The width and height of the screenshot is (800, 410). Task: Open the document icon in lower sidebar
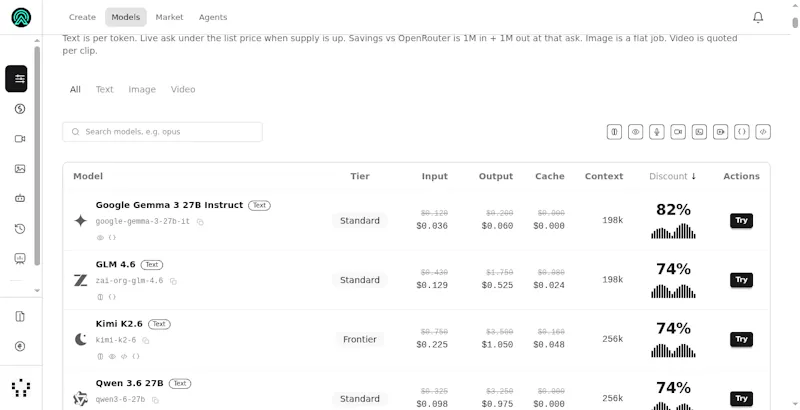20,317
